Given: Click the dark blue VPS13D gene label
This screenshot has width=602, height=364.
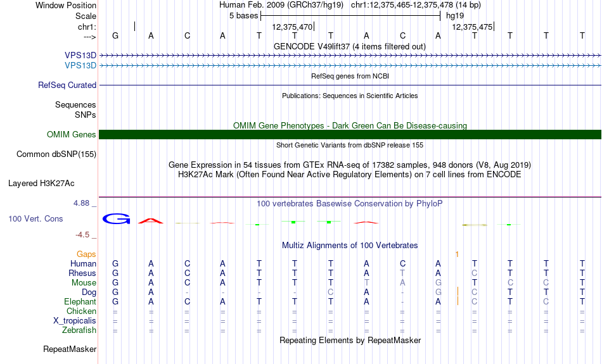Looking at the screenshot, I should point(80,56).
